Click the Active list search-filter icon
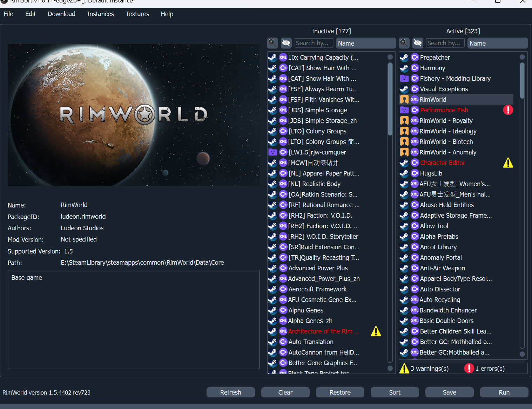Image resolution: width=532 pixels, height=409 pixels. point(404,43)
